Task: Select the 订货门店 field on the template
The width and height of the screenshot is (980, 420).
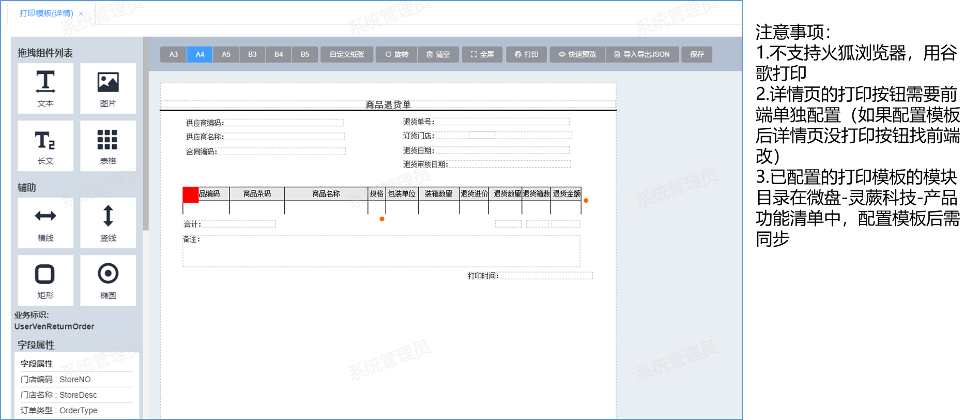Action: pos(487,136)
